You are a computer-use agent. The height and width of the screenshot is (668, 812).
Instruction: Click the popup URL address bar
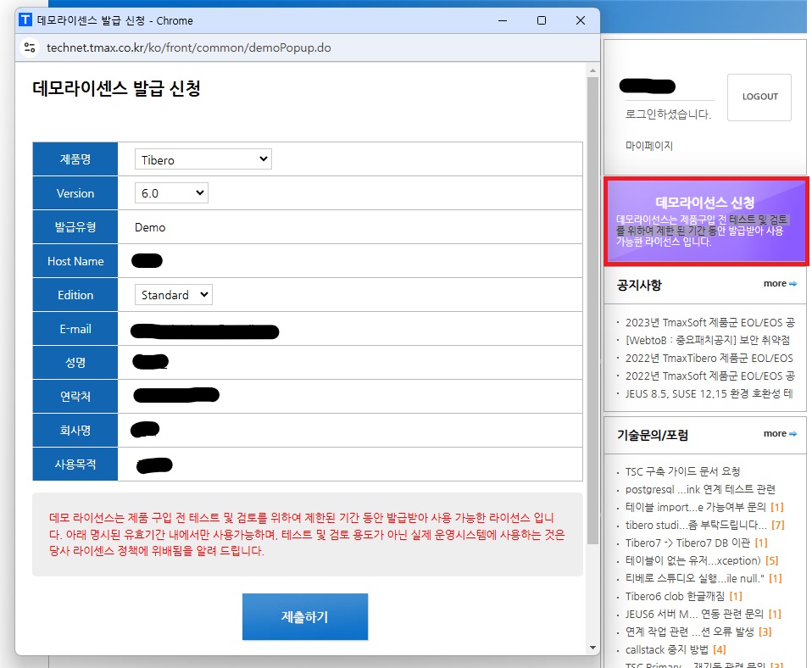[188, 47]
